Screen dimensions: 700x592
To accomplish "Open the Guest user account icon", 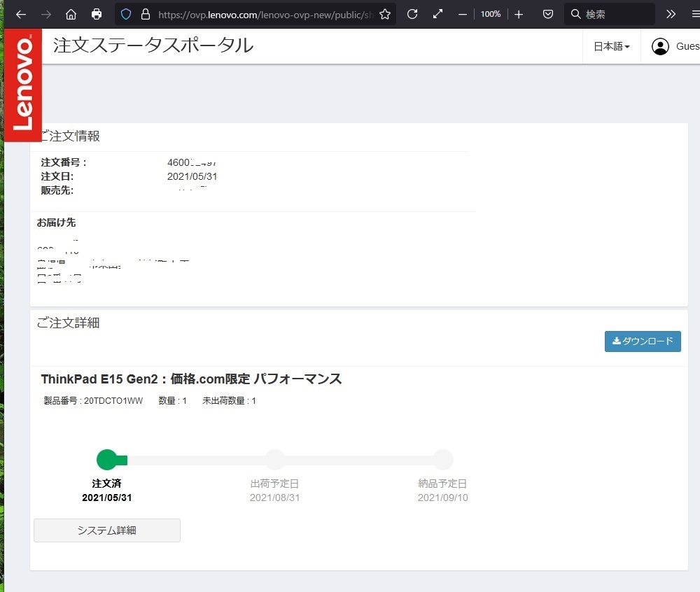I will [x=660, y=46].
